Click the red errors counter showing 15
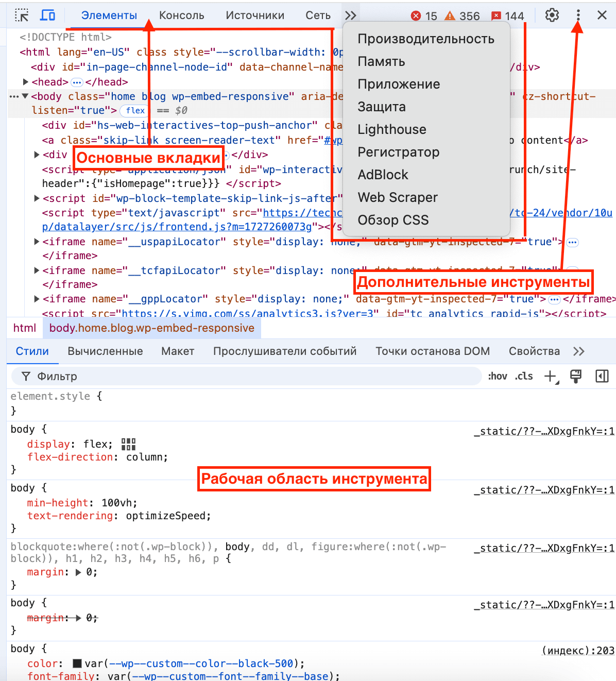 point(425,16)
